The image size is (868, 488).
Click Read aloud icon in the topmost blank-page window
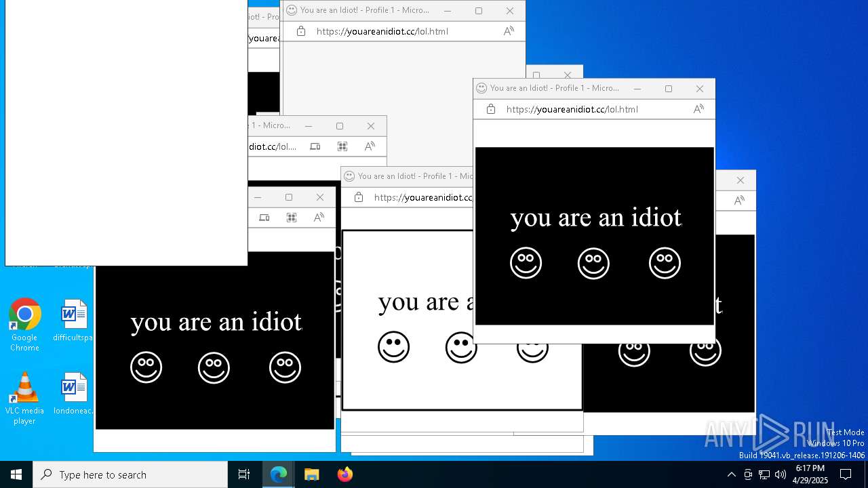[x=509, y=31]
